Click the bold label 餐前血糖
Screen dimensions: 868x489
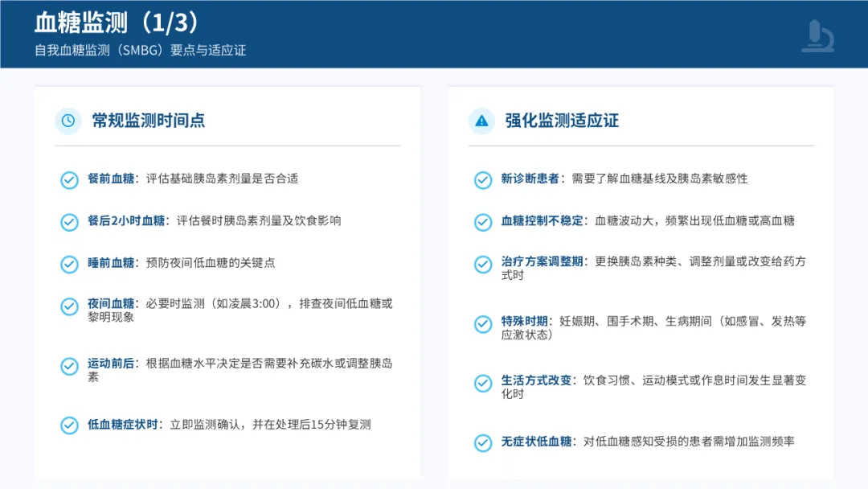(x=111, y=179)
